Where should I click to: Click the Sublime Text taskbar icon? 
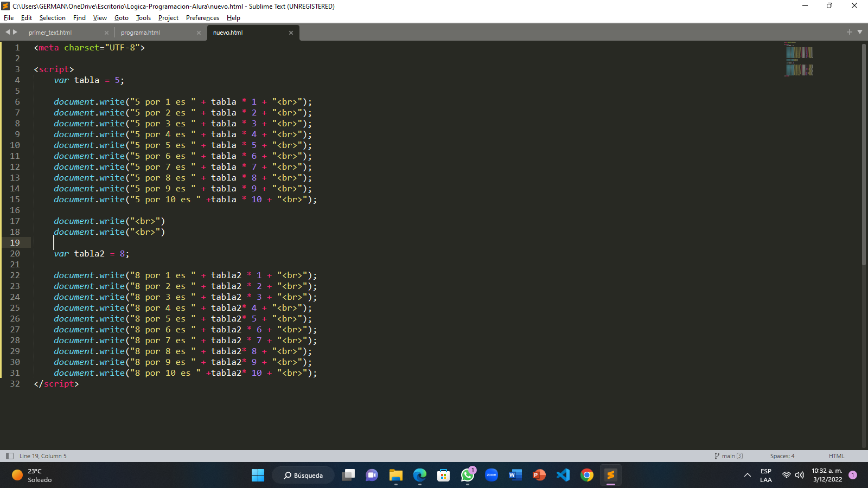[610, 476]
